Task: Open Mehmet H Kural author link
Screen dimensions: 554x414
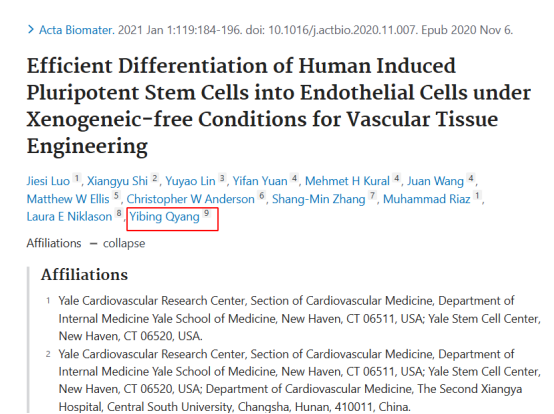Action: pyautogui.click(x=347, y=181)
